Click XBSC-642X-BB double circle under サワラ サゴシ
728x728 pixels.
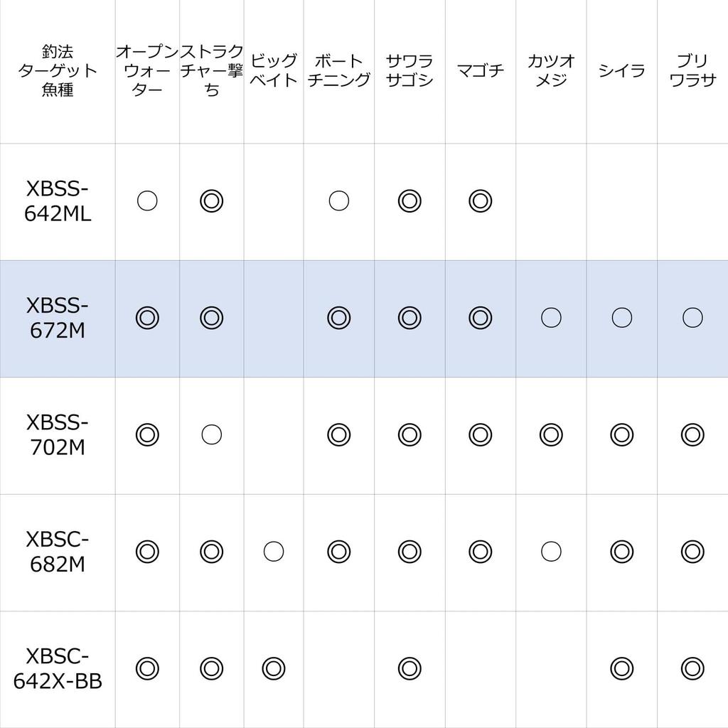[x=409, y=668]
